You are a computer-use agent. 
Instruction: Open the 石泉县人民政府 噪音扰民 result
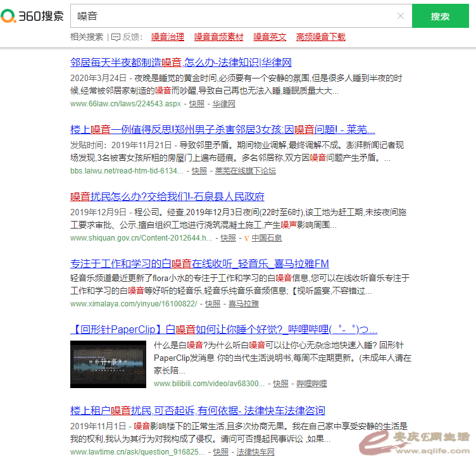[x=167, y=196]
